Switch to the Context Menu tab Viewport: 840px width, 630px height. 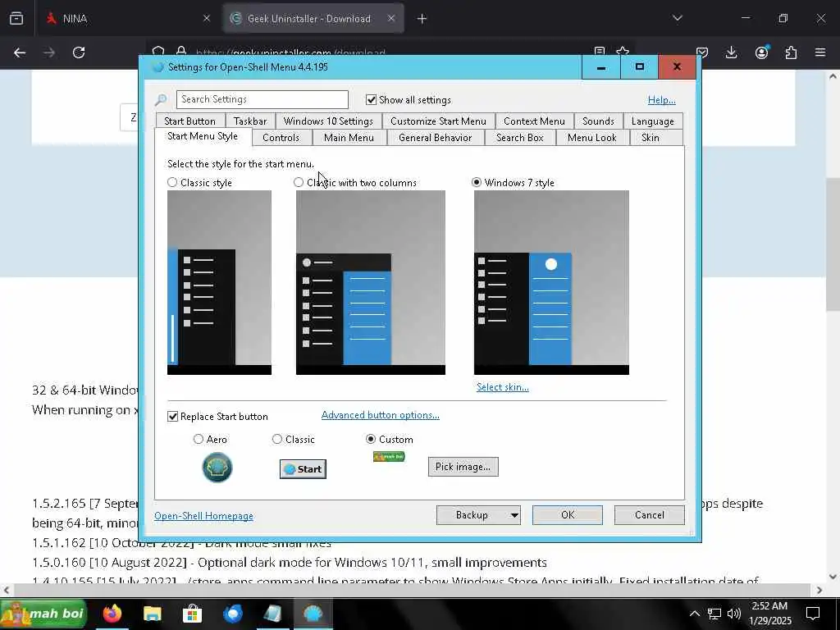point(534,121)
